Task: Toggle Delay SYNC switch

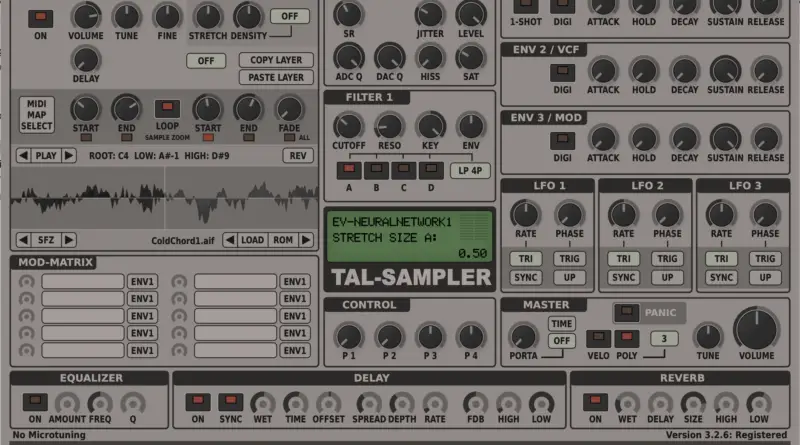Action: 231,402
